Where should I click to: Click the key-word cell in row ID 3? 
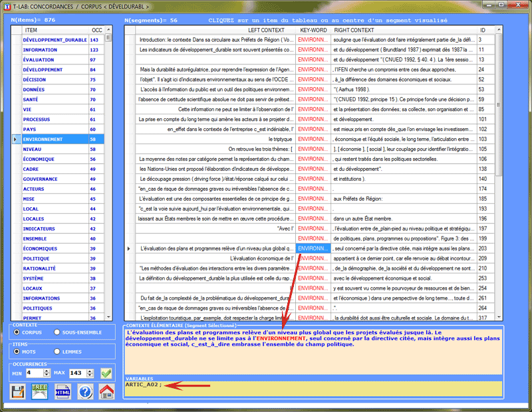(313, 40)
